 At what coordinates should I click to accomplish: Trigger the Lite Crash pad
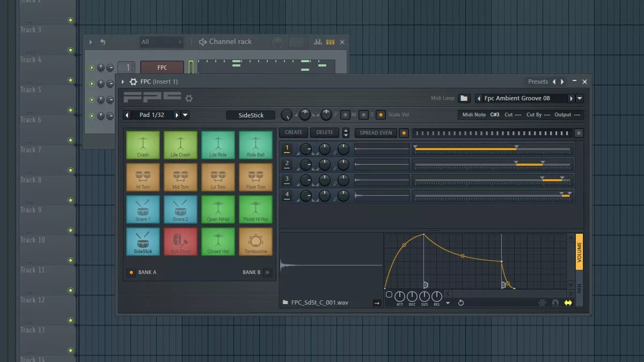[180, 145]
